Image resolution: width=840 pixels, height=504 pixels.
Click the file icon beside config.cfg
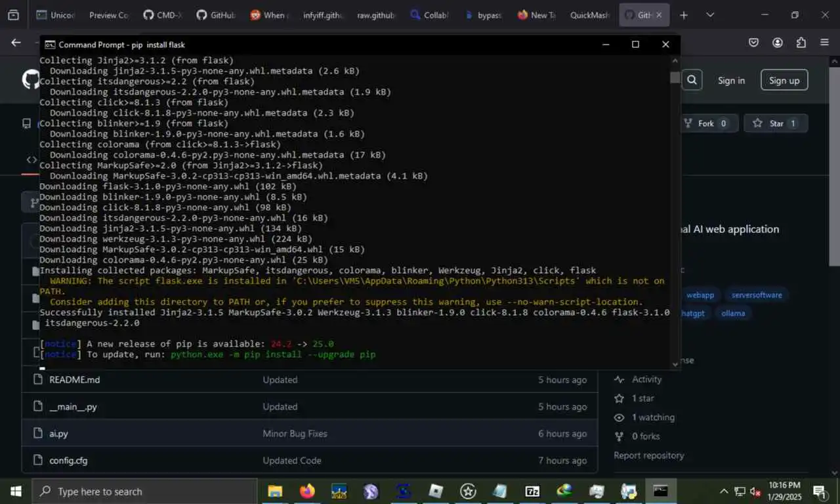point(37,461)
